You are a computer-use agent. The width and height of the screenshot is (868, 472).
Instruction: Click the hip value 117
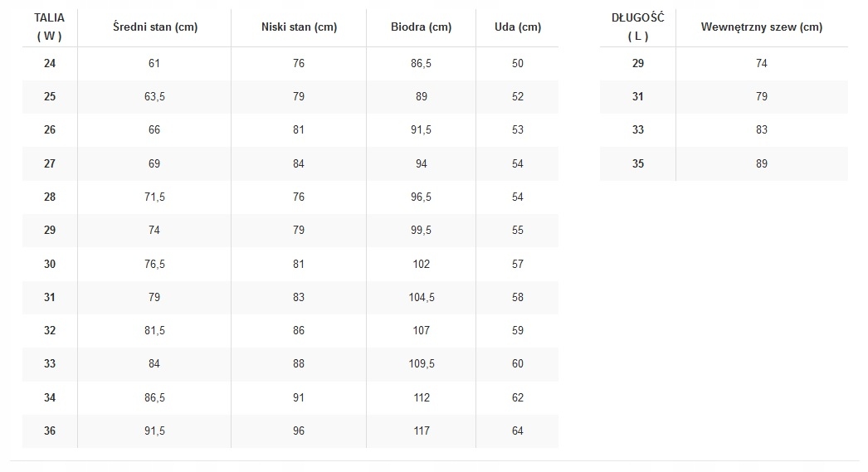tap(422, 431)
